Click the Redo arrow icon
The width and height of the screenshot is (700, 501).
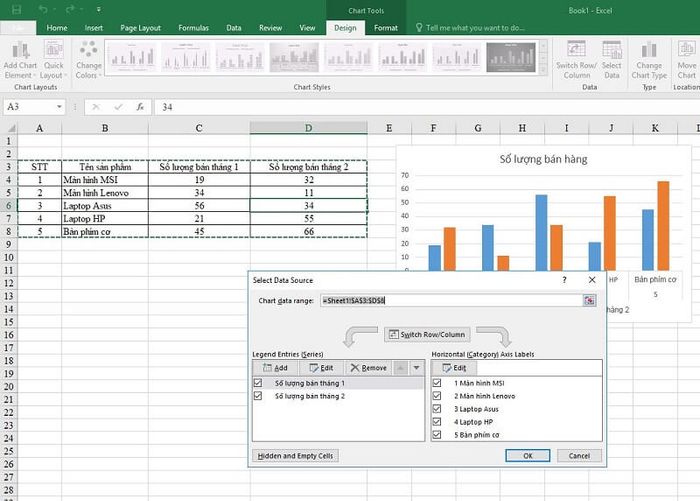70,9
